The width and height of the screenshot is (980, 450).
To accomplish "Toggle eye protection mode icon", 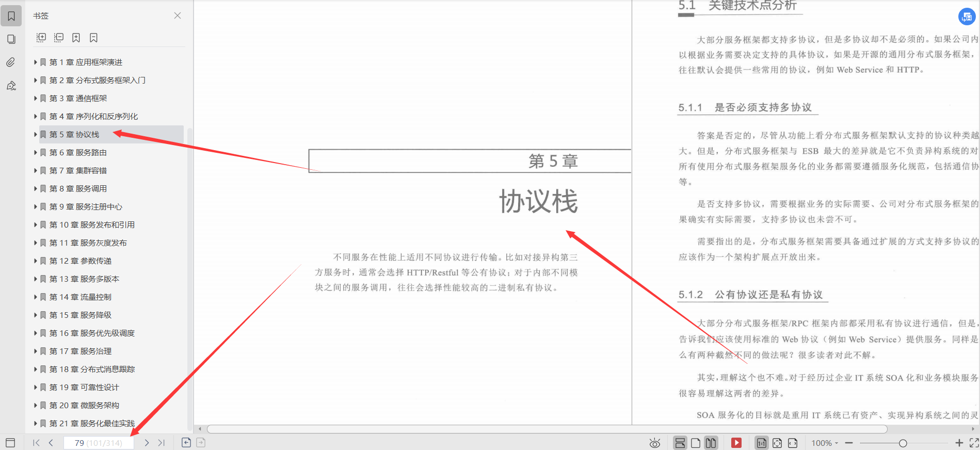I will (655, 443).
